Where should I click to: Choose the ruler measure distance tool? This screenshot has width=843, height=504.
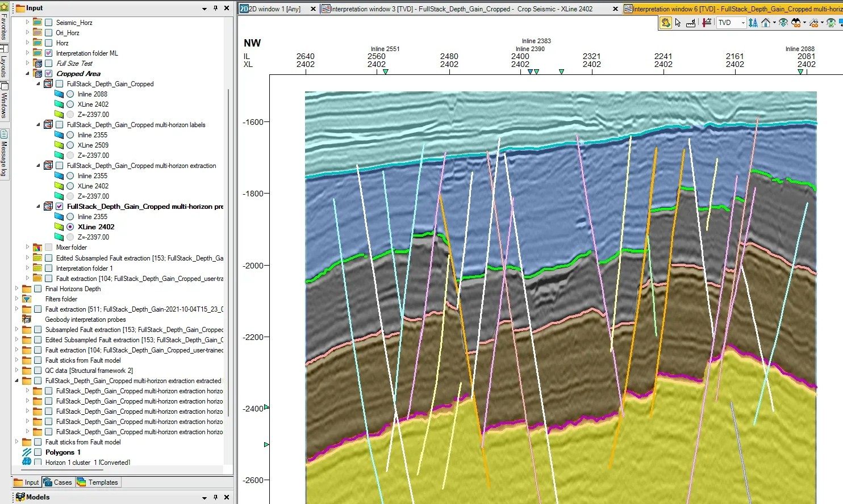click(x=691, y=23)
